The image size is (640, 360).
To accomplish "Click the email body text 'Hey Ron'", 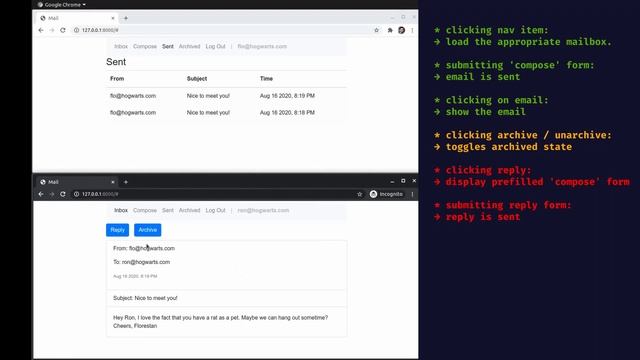I will pyautogui.click(x=220, y=322).
